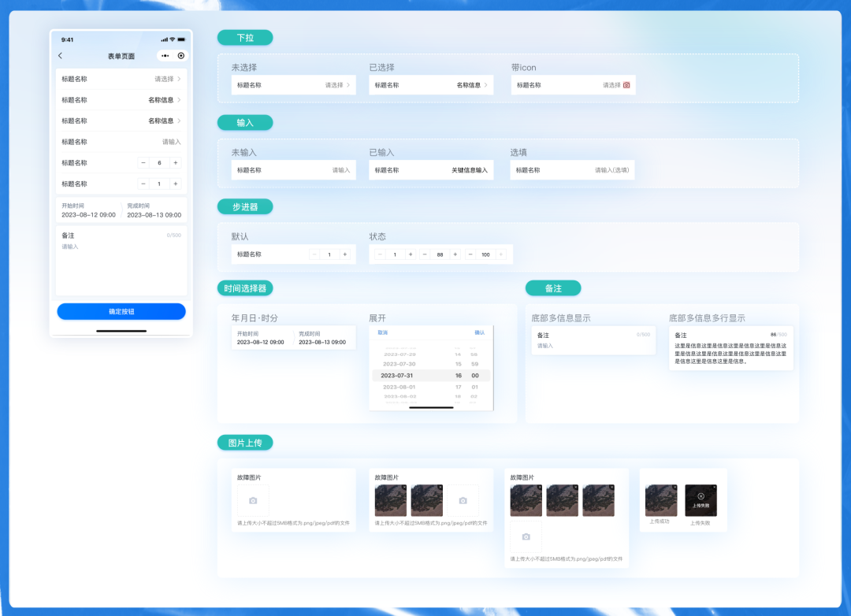Select the 时间选择器 section tag
The width and height of the screenshot is (851, 616).
click(x=245, y=288)
